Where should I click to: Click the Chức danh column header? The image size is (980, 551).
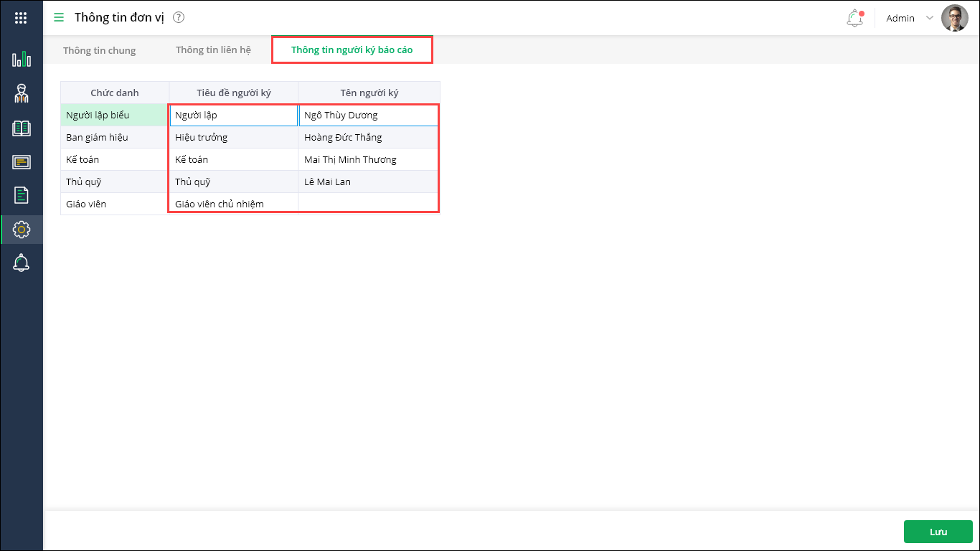coord(115,93)
